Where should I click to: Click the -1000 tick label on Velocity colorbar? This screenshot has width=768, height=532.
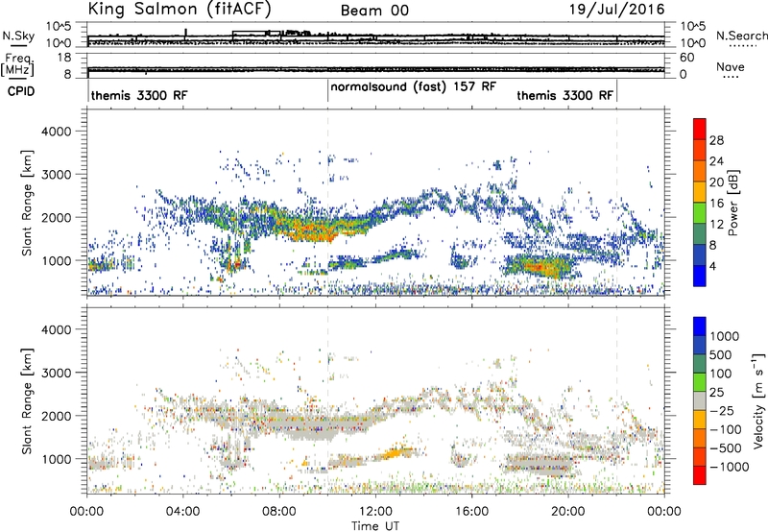point(730,467)
